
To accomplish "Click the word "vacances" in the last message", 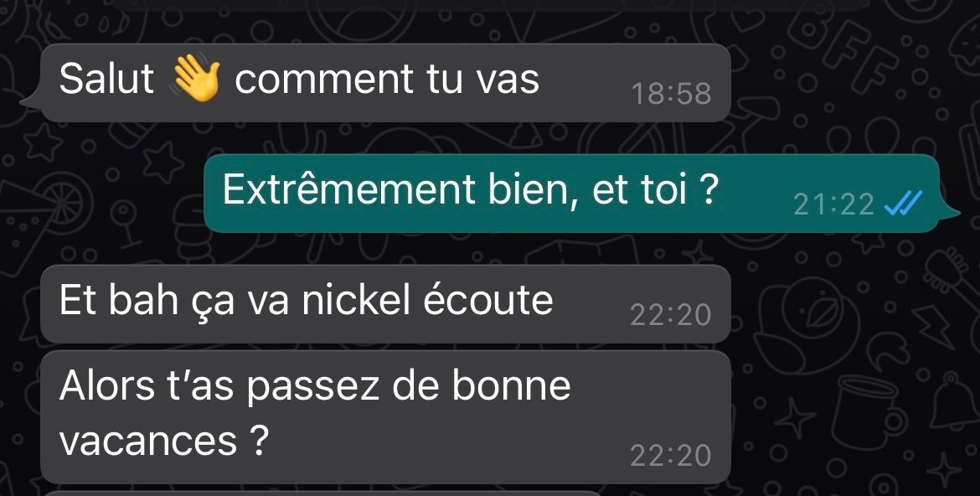I will point(148,440).
